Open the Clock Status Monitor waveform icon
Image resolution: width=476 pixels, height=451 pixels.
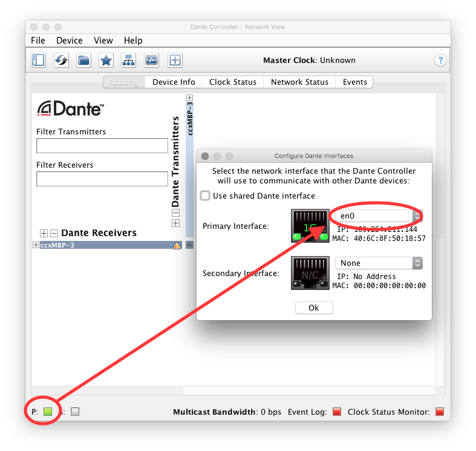coord(151,60)
